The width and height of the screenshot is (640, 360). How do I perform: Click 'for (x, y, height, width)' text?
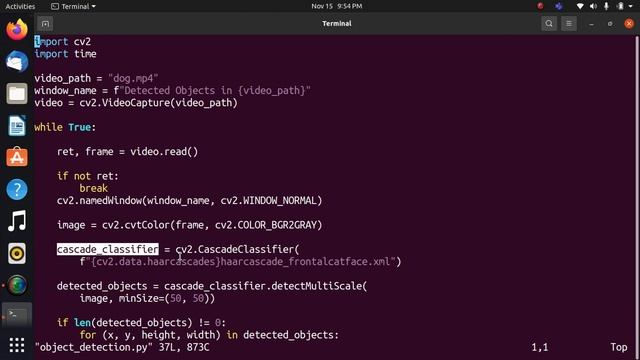[x=150, y=335]
